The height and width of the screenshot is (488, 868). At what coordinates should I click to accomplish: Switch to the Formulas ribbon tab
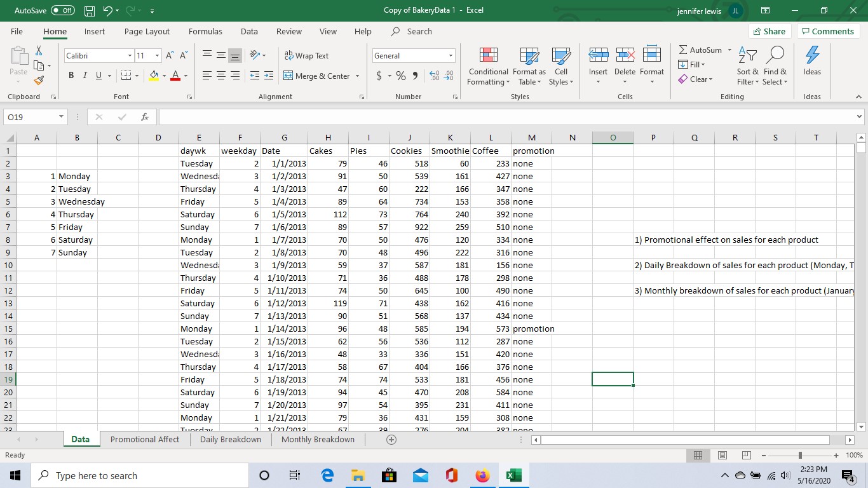point(205,31)
